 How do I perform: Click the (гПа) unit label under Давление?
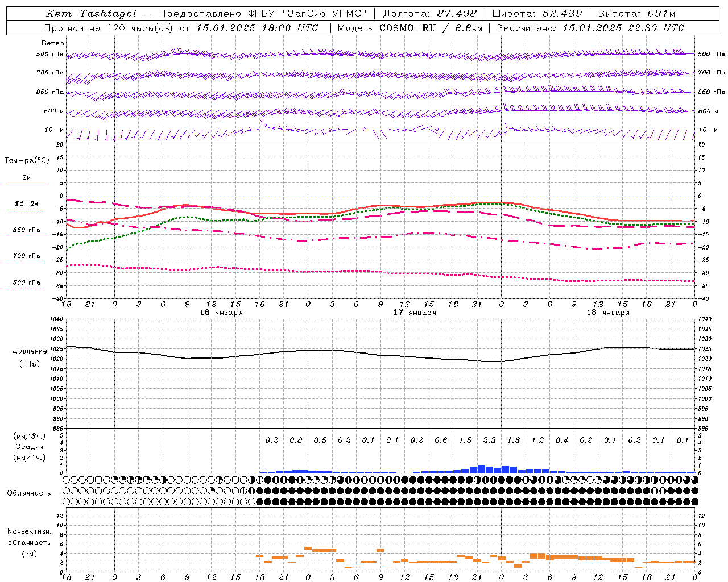point(30,364)
